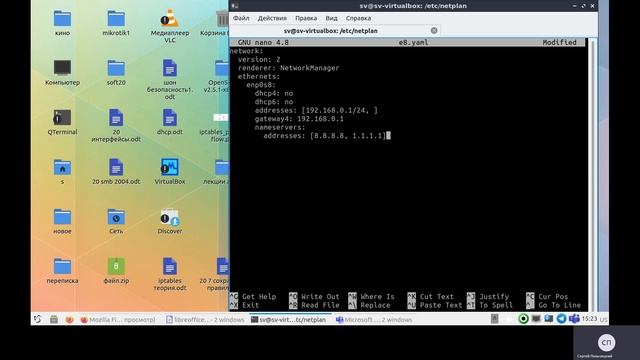Image resolution: width=640 pixels, height=360 pixels.
Task: Click the terminal window title bar icon
Action: tap(235, 6)
